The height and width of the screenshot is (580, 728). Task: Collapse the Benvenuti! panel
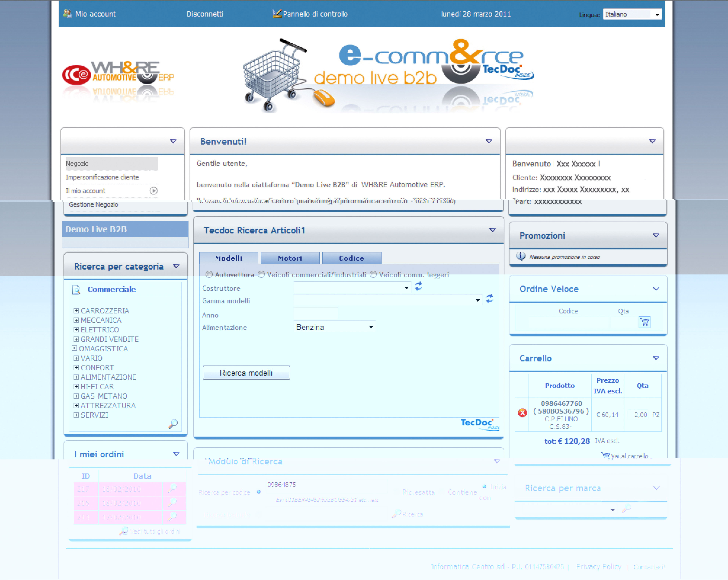[x=489, y=141]
